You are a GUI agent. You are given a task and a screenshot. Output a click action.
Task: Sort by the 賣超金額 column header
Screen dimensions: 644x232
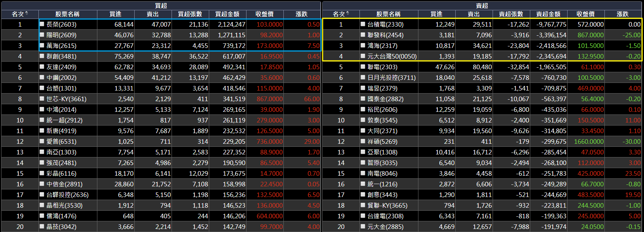549,14
